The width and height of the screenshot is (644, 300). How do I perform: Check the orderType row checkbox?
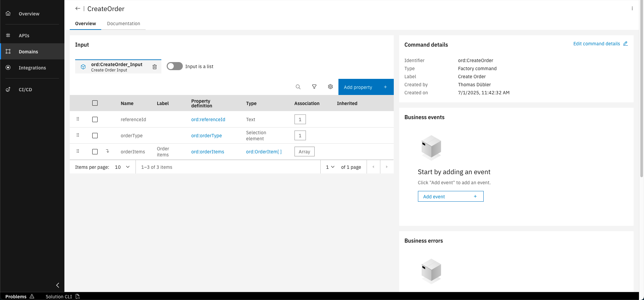(x=95, y=136)
